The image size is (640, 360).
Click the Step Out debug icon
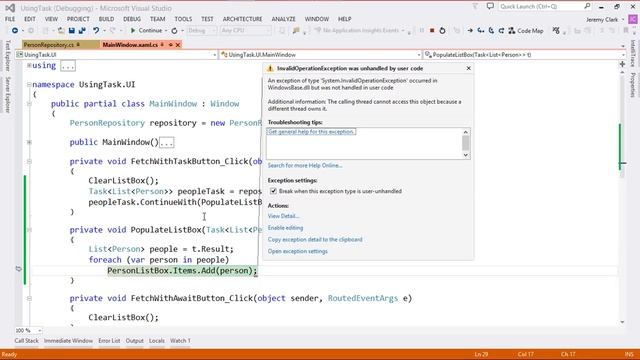pos(501,31)
